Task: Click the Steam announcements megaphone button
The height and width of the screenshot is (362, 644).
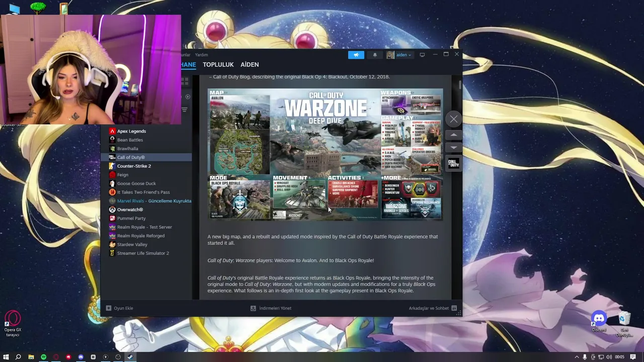Action: click(356, 55)
